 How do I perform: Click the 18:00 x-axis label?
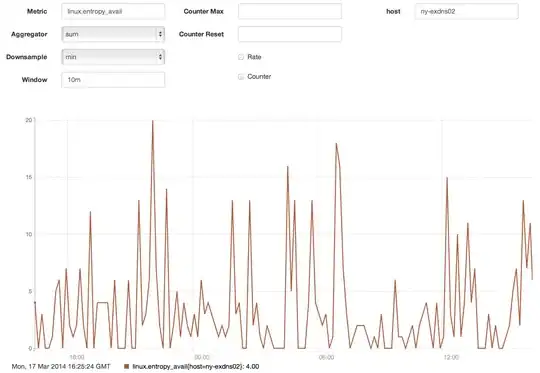pyautogui.click(x=77, y=357)
